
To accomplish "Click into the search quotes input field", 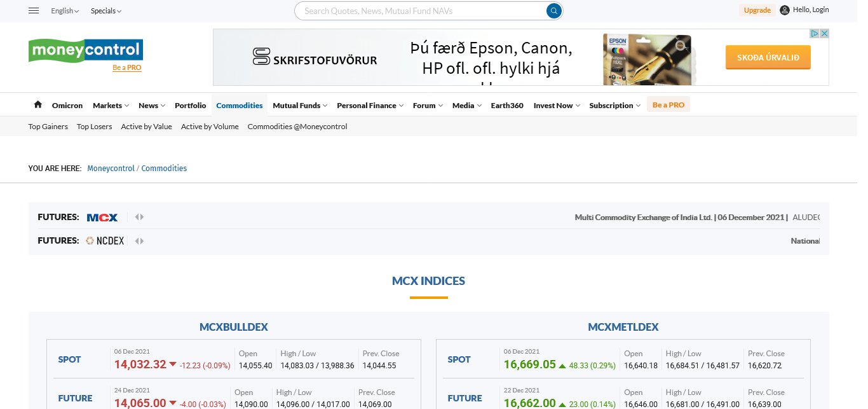I will (419, 11).
